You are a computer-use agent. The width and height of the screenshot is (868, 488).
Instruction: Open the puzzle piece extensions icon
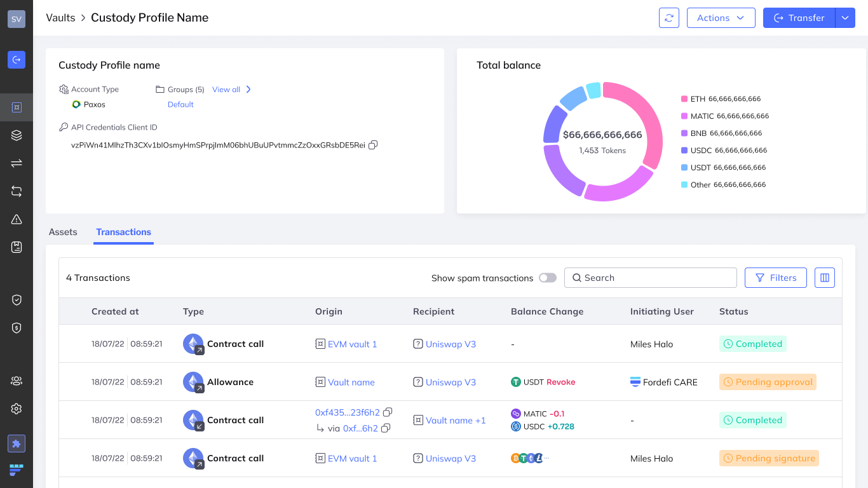(17, 444)
